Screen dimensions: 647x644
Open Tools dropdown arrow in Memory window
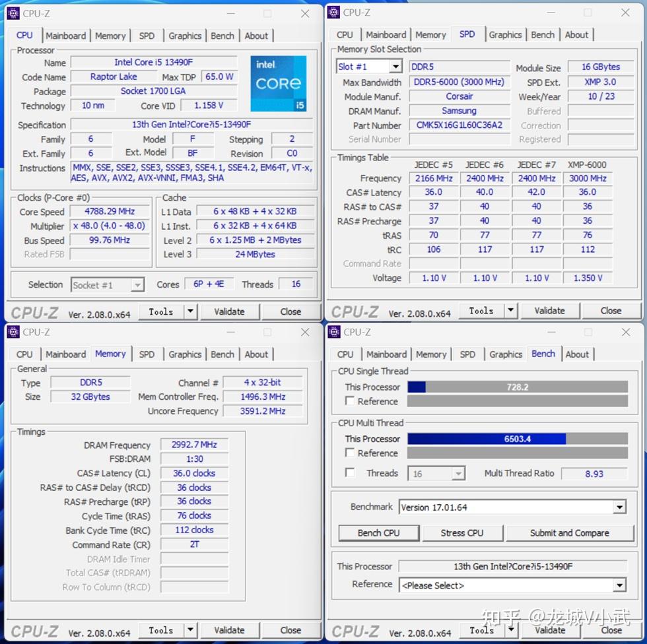click(x=190, y=629)
